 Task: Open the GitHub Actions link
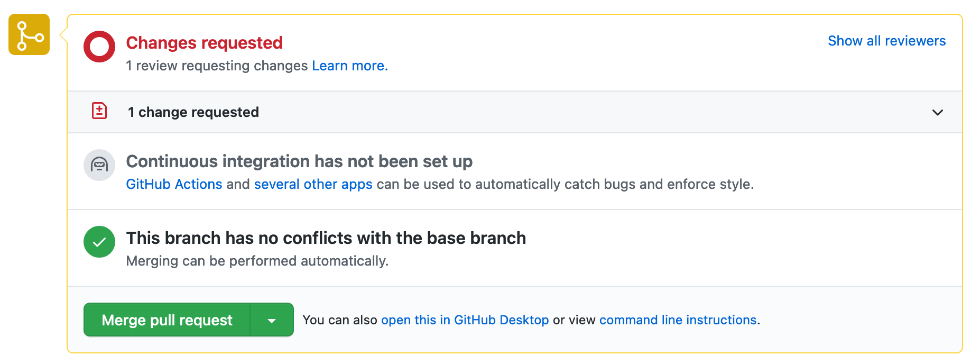(x=174, y=184)
